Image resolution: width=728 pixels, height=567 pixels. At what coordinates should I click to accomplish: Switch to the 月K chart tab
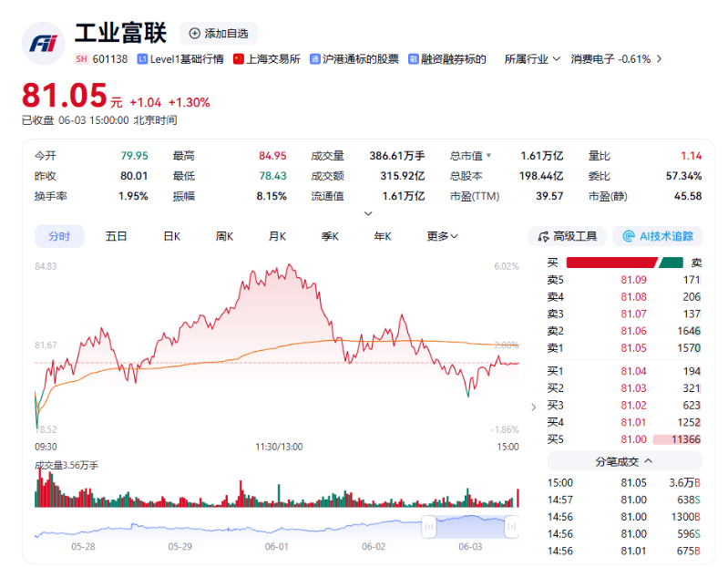click(x=277, y=236)
